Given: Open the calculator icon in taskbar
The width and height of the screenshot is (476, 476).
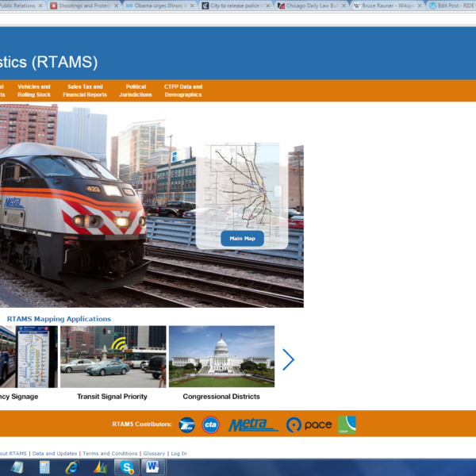Looking at the screenshot, I should point(44,467).
